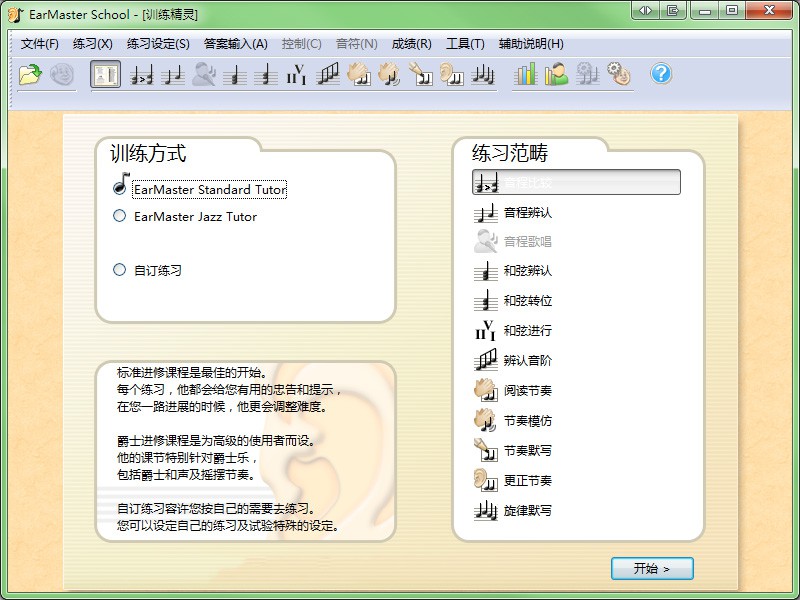The height and width of the screenshot is (600, 800).
Task: Choose 和弦辨认 in the exercise list
Action: point(513,271)
